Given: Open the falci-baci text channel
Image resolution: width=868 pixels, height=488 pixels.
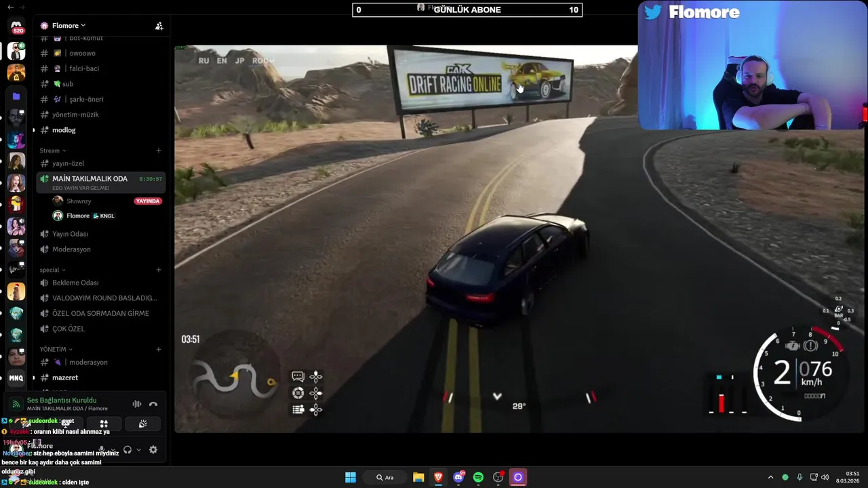Looking at the screenshot, I should (x=100, y=68).
